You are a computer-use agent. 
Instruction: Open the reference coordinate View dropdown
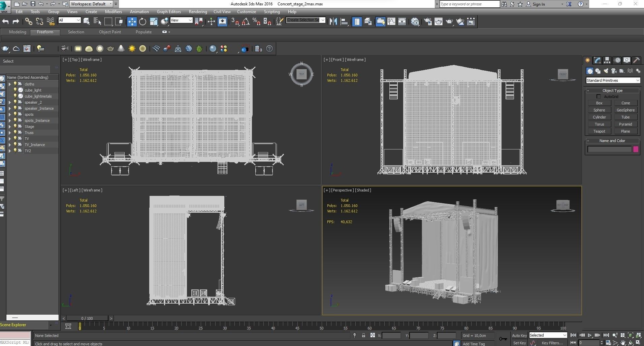click(181, 20)
